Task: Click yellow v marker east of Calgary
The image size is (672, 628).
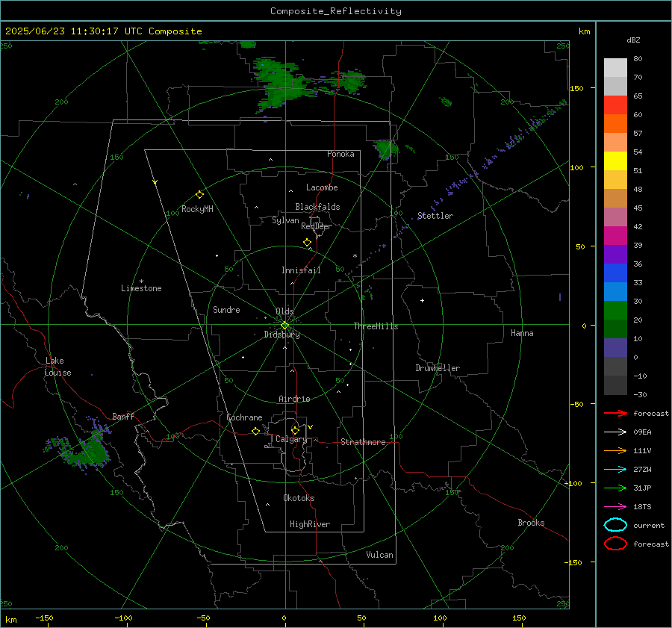Action: [311, 427]
